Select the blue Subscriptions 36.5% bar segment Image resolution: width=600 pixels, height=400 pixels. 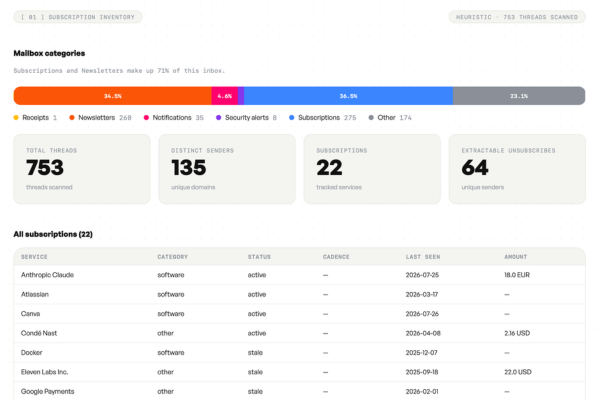(x=349, y=96)
